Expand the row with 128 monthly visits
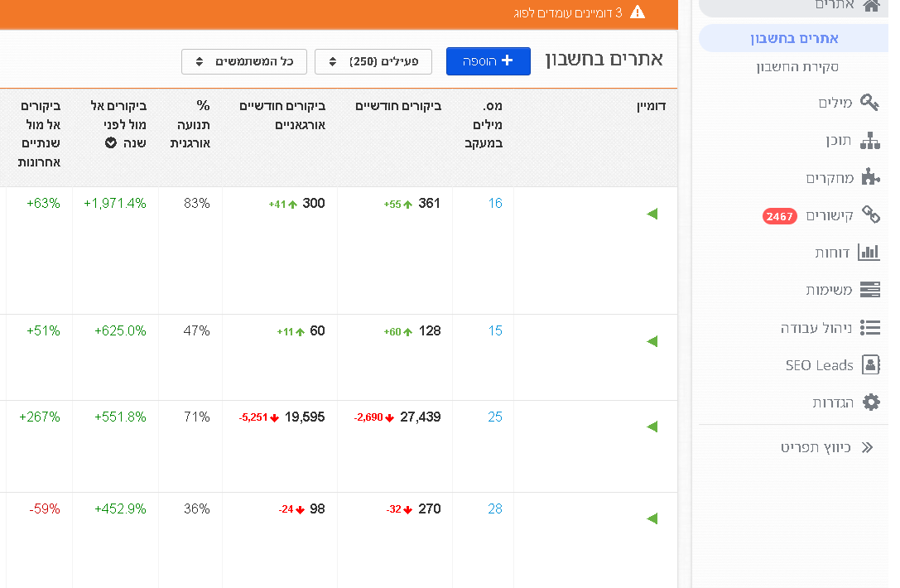 click(x=652, y=341)
